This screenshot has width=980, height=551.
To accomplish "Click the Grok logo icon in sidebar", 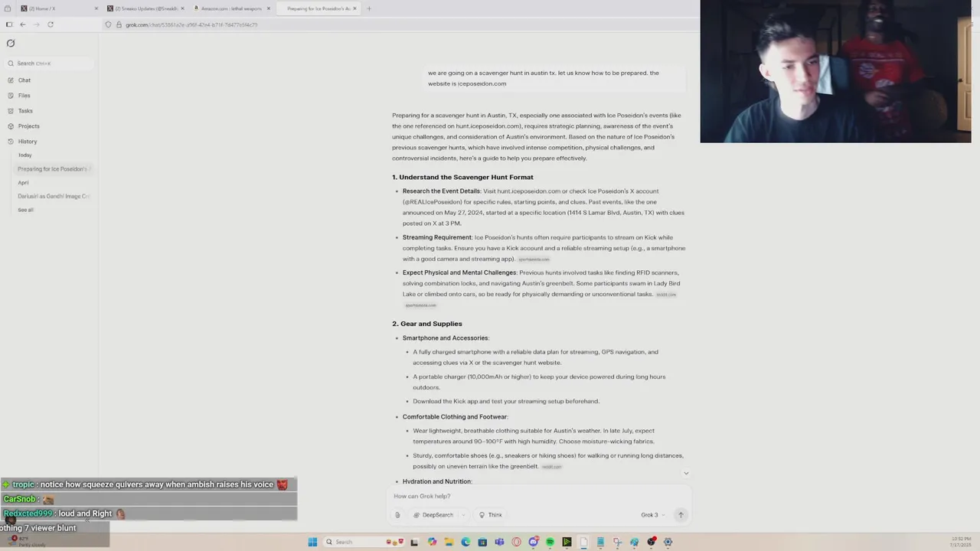I will coord(11,43).
